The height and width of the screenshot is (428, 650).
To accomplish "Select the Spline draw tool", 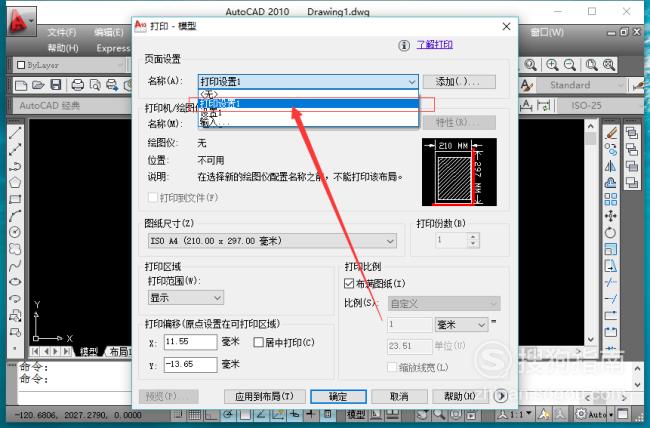I will pyautogui.click(x=15, y=265).
